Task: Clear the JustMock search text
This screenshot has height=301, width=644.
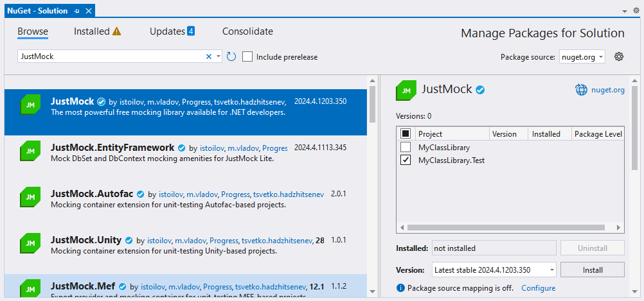Action: 209,56
